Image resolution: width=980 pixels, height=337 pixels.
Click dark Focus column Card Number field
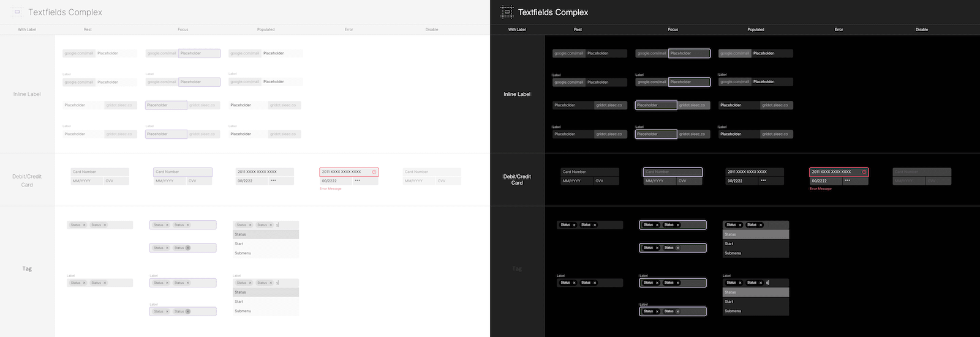click(673, 172)
